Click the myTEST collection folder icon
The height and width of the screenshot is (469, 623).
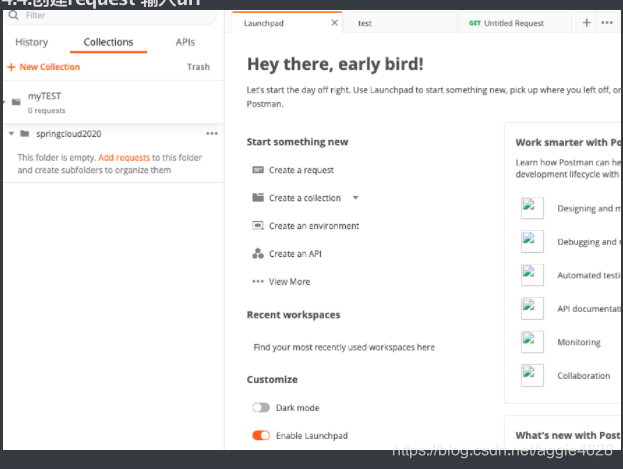tap(16, 102)
